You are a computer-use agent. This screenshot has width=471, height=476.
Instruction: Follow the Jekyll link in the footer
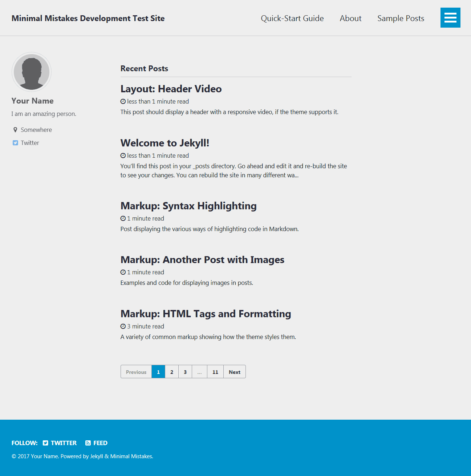[96, 456]
